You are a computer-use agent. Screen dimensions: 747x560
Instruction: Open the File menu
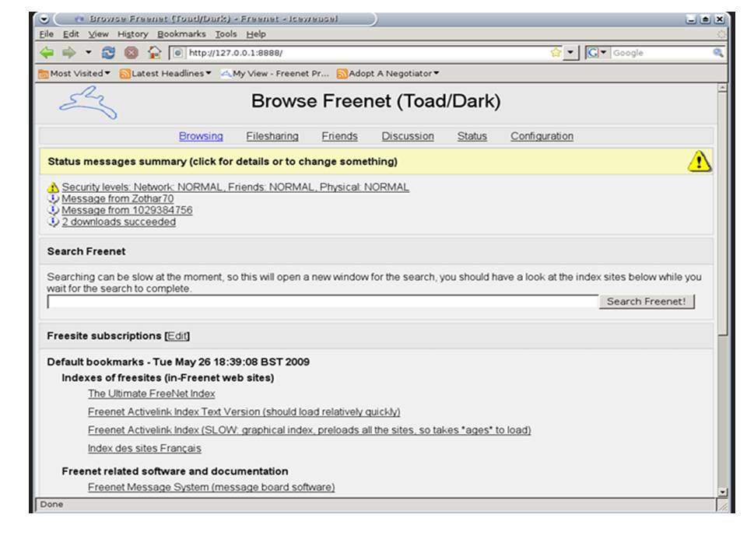pos(46,33)
